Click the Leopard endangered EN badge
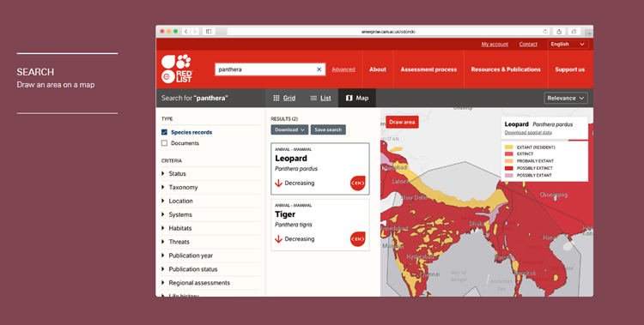644x325 pixels. click(358, 183)
